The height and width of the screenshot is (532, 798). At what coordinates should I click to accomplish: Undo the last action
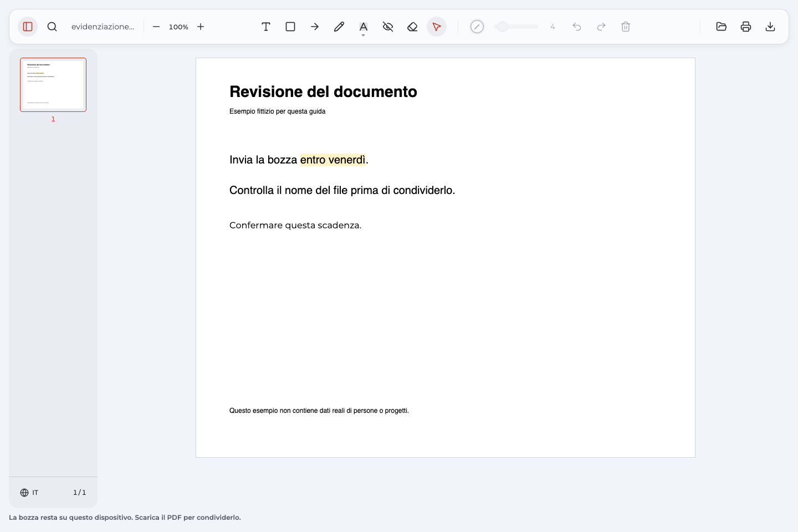tap(577, 27)
